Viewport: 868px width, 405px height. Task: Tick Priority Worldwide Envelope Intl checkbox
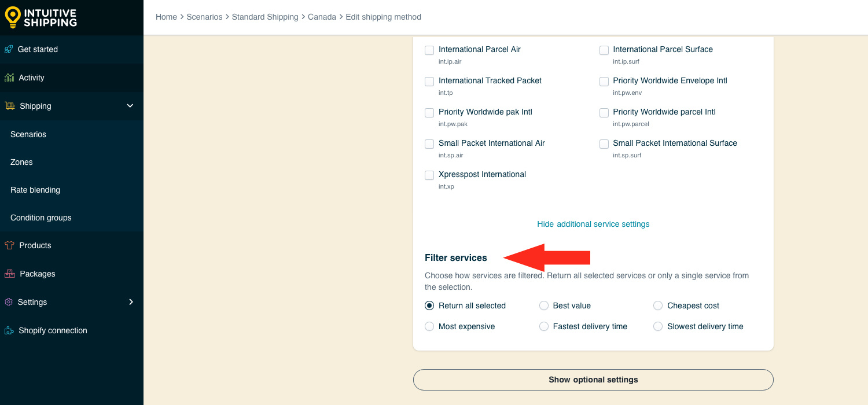[x=604, y=82]
